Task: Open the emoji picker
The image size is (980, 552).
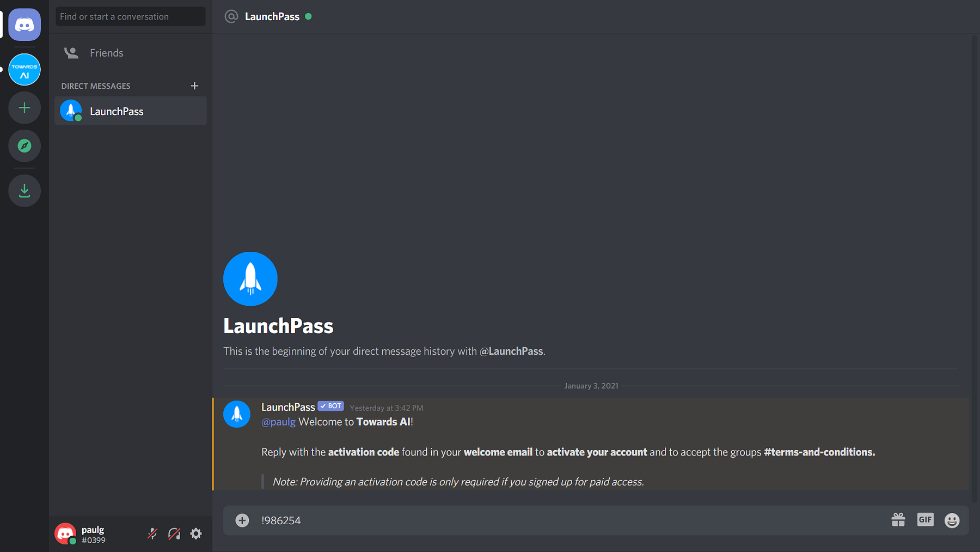Action: [952, 520]
